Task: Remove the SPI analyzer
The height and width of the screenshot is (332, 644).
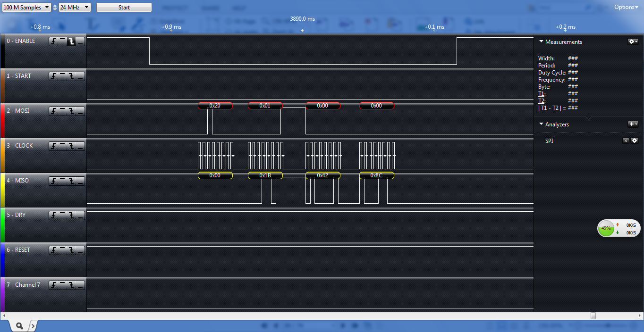Action: point(626,141)
